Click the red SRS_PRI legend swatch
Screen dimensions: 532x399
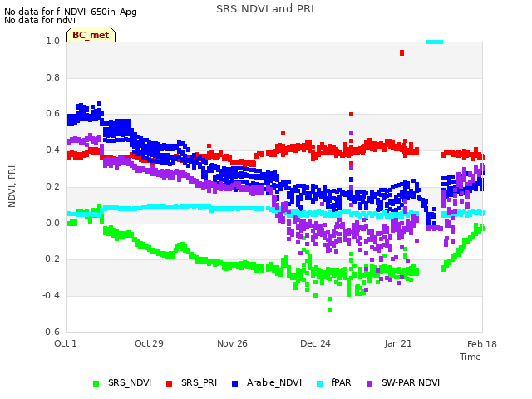tap(169, 383)
